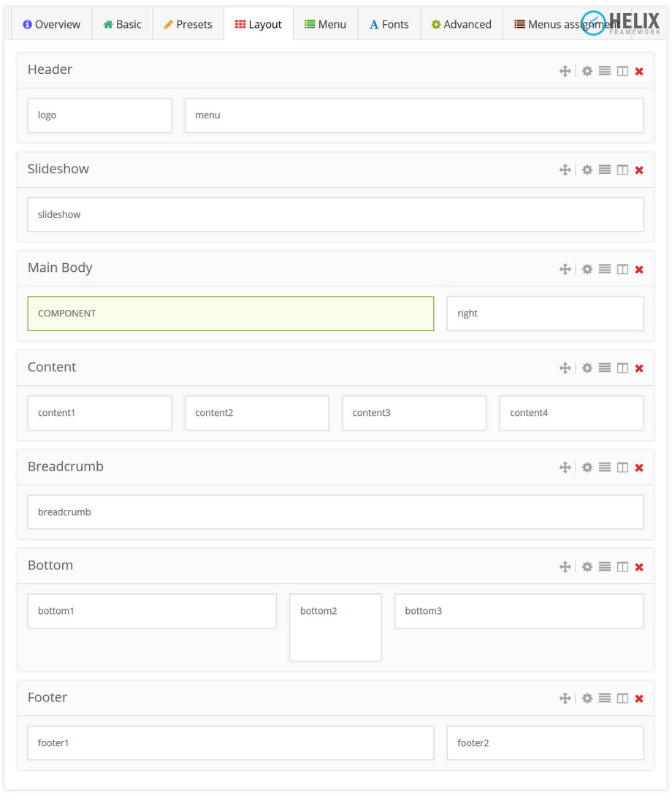Viewport: 672px width, 798px height.
Task: Click the move handle on the Footer row
Action: (565, 699)
